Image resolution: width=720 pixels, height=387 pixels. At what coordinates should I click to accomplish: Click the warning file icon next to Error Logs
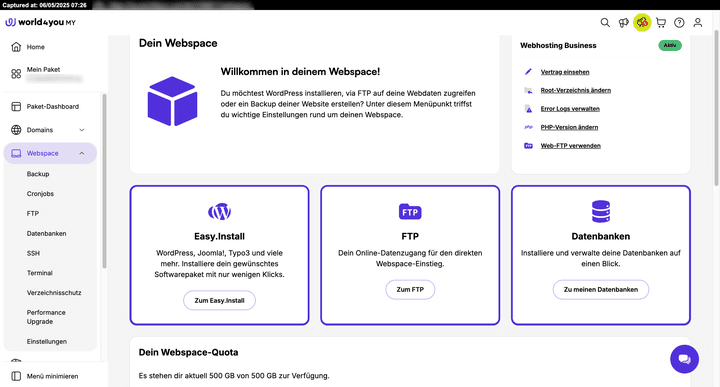(x=528, y=109)
